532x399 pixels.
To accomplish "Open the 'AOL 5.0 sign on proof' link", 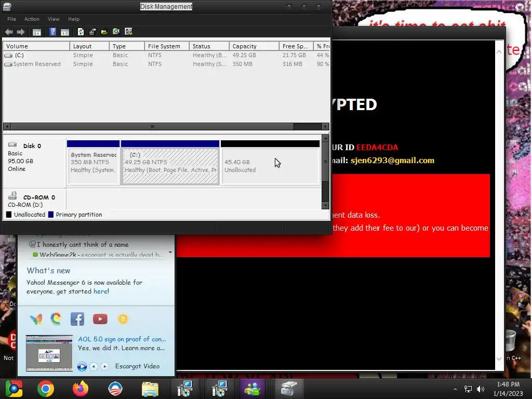I will [x=122, y=339].
